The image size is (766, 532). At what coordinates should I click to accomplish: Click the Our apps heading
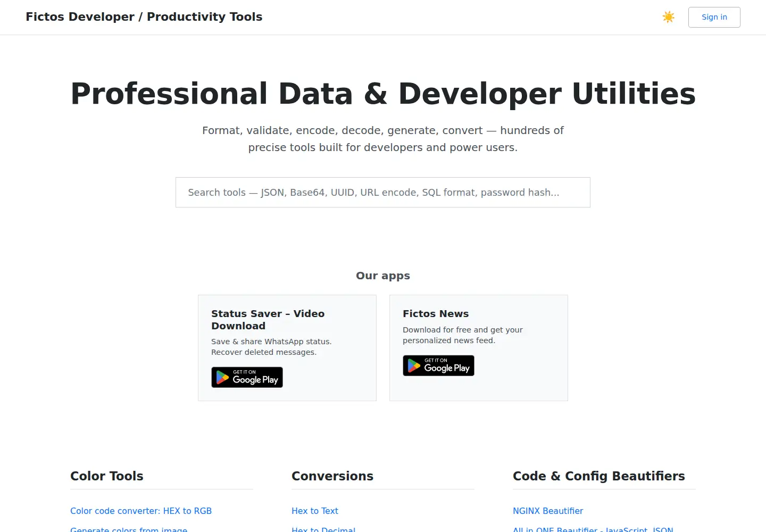pyautogui.click(x=383, y=276)
